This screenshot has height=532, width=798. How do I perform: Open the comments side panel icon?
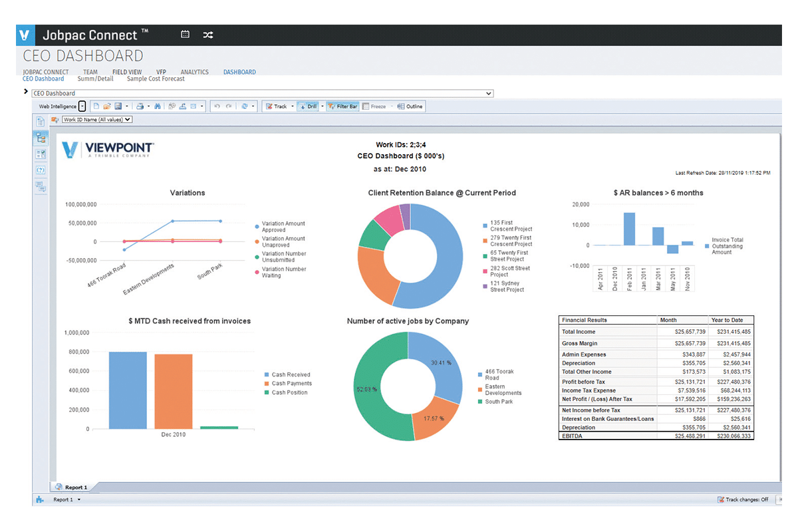click(41, 186)
